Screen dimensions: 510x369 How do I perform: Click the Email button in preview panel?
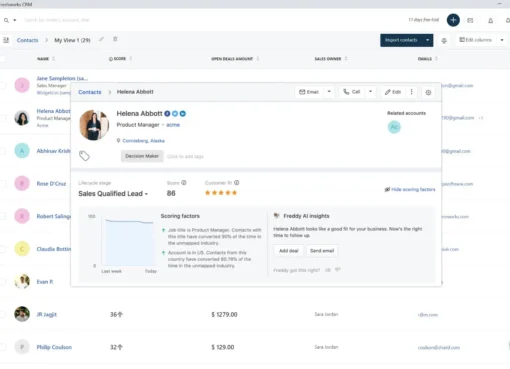click(309, 92)
